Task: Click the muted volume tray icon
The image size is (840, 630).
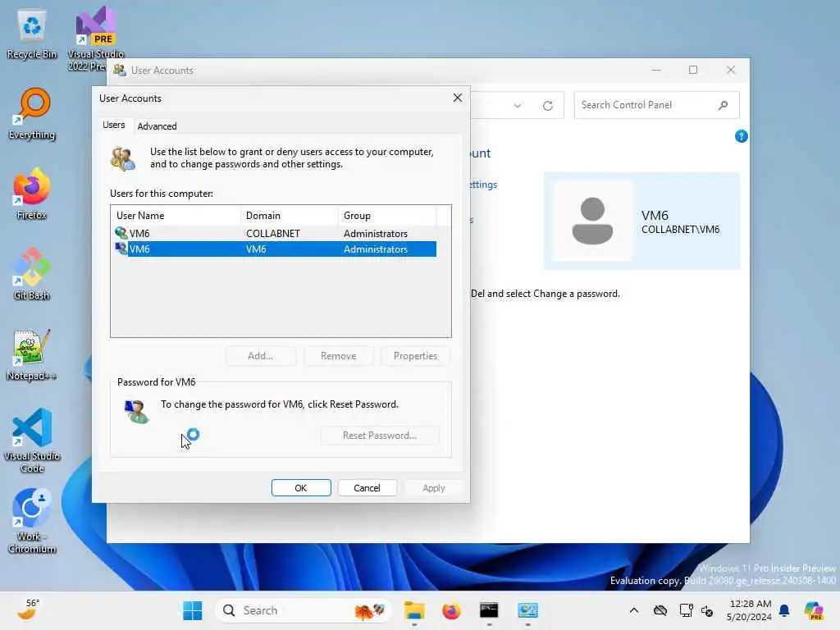Action: point(707,610)
